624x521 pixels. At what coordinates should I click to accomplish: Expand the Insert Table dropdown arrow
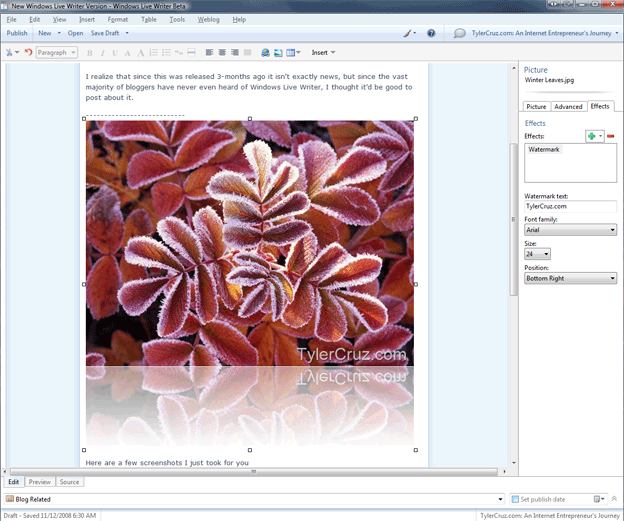(x=298, y=53)
